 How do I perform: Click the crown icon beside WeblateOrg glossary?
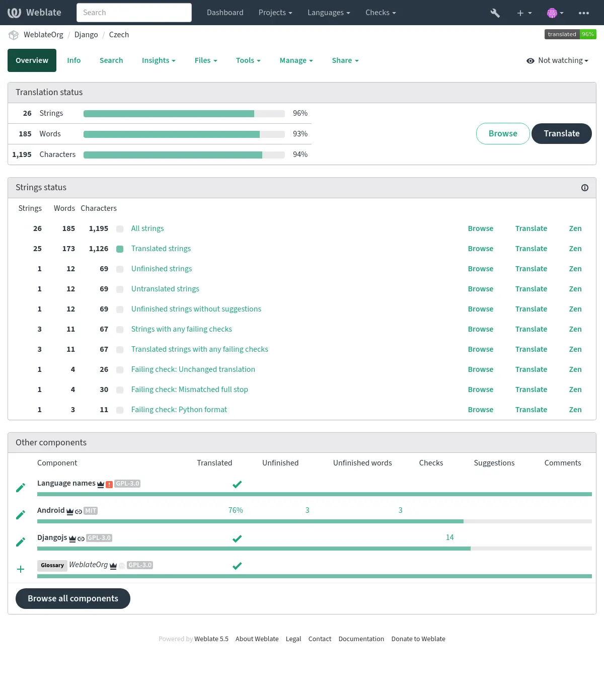click(113, 566)
